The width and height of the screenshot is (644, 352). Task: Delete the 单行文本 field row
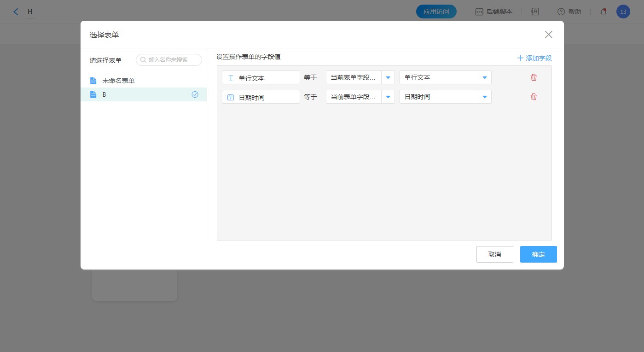(x=534, y=77)
